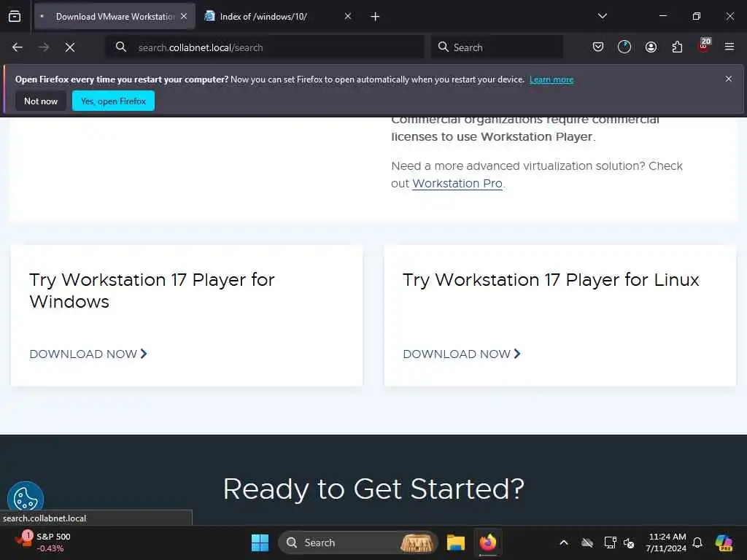Click the taskbar Search field
Screen dimensions: 747x560
point(357,542)
